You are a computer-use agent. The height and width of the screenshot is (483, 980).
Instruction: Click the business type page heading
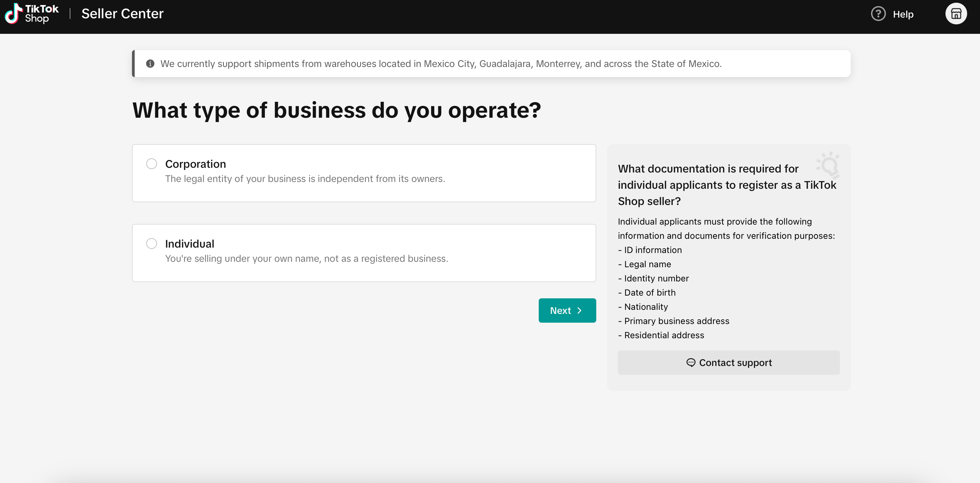click(336, 110)
